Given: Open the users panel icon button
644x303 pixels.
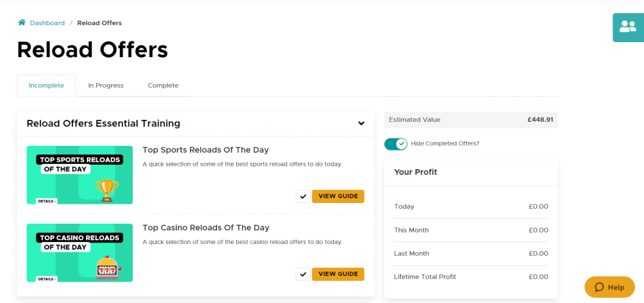Looking at the screenshot, I should pyautogui.click(x=628, y=27).
